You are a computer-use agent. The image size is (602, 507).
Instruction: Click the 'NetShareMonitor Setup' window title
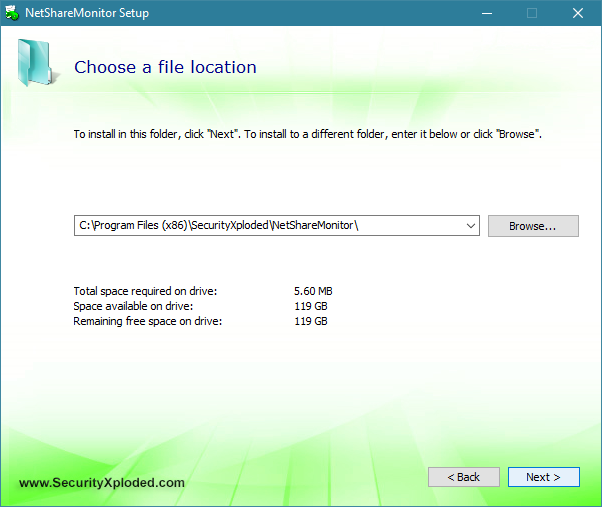point(87,13)
